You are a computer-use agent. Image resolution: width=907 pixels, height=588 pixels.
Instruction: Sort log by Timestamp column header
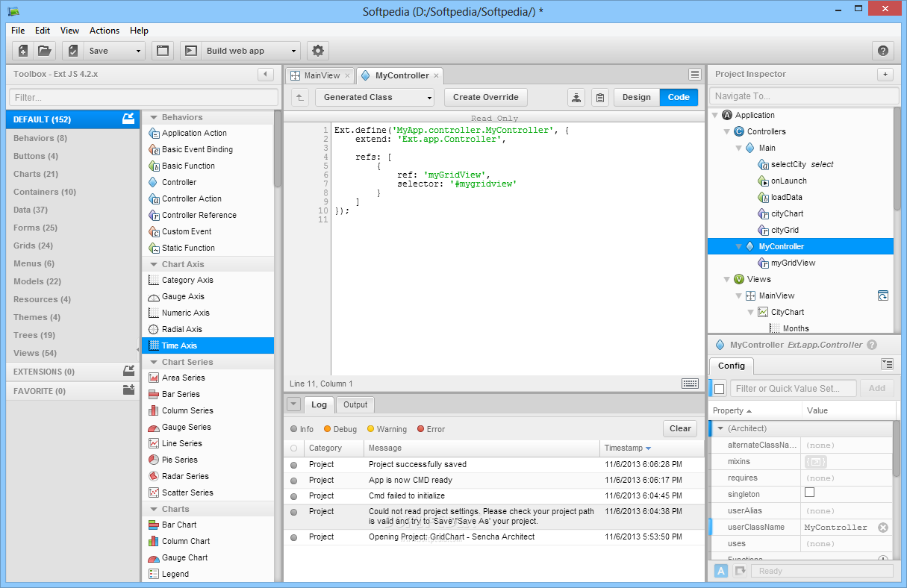click(x=652, y=448)
